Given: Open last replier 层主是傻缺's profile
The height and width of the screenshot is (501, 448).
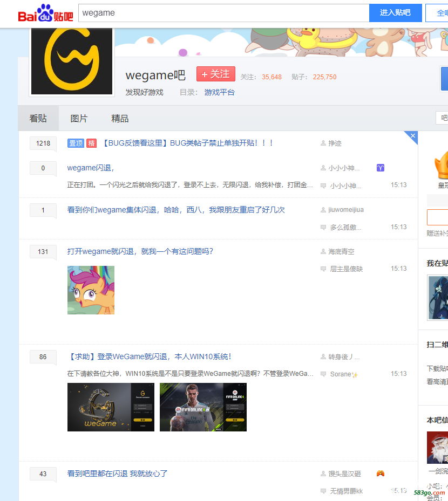Looking at the screenshot, I should 347,269.
